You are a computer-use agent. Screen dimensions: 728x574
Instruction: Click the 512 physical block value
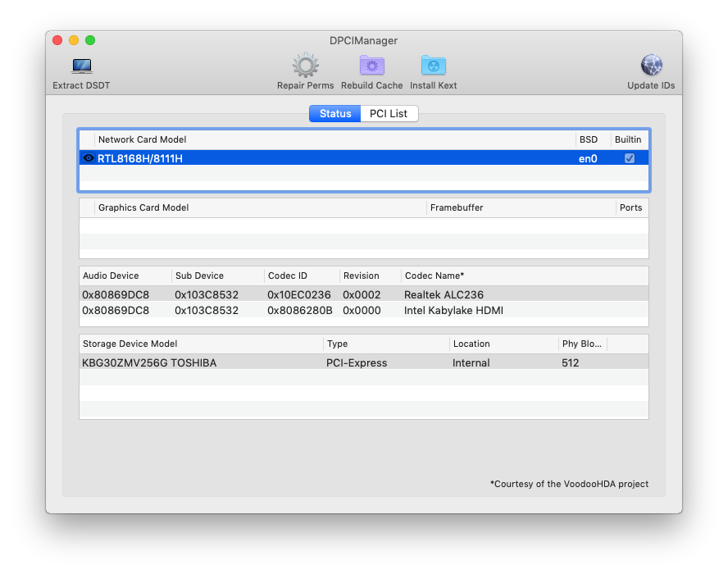pos(570,362)
